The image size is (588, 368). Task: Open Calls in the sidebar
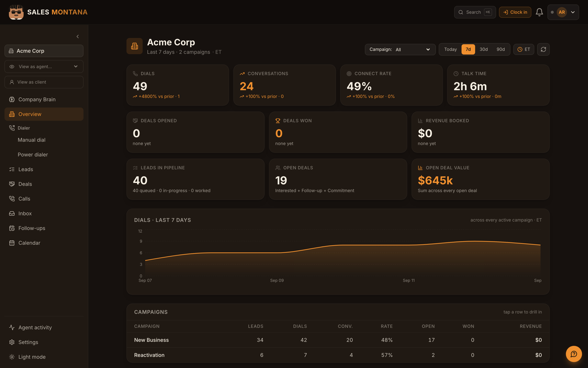[44, 199]
